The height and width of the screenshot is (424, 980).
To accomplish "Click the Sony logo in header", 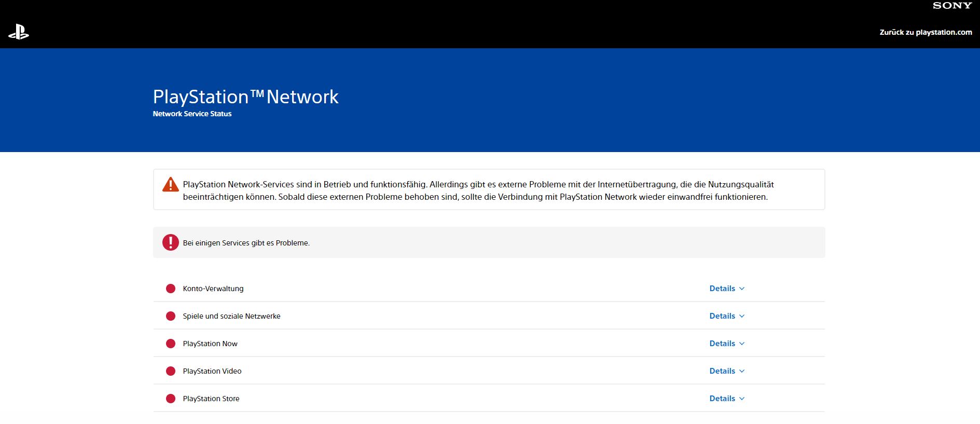I will [x=952, y=6].
